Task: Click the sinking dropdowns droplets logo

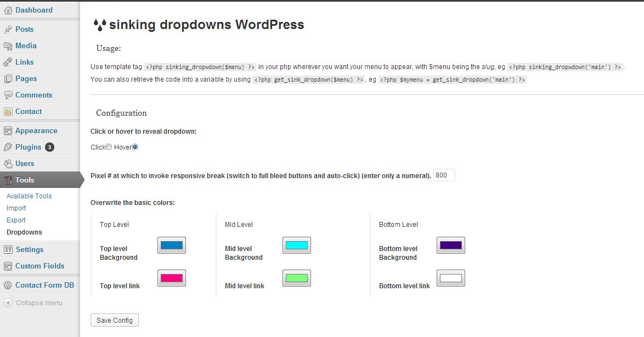Action: 99,25
